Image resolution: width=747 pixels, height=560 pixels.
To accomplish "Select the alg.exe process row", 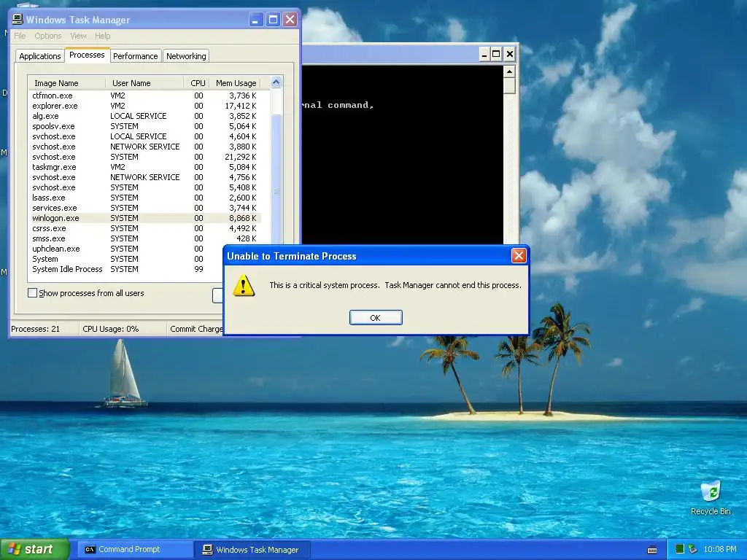I will 144,116.
